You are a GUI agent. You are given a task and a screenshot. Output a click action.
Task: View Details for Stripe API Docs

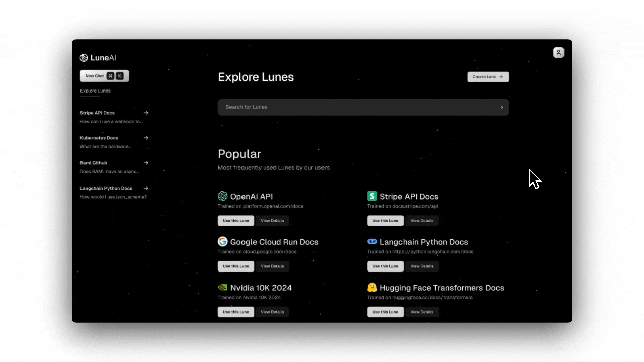422,221
